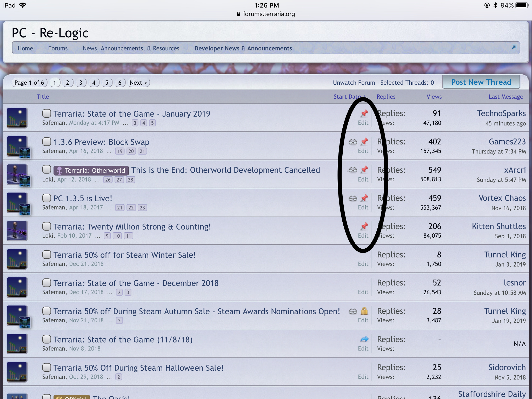Open TechnoSparks last poster profile link
This screenshot has width=532, height=399.
pyautogui.click(x=501, y=113)
